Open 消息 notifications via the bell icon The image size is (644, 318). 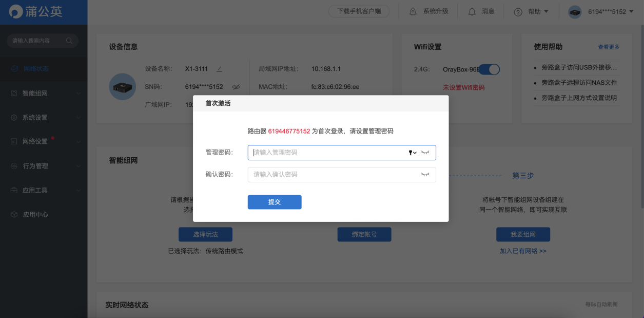(472, 11)
